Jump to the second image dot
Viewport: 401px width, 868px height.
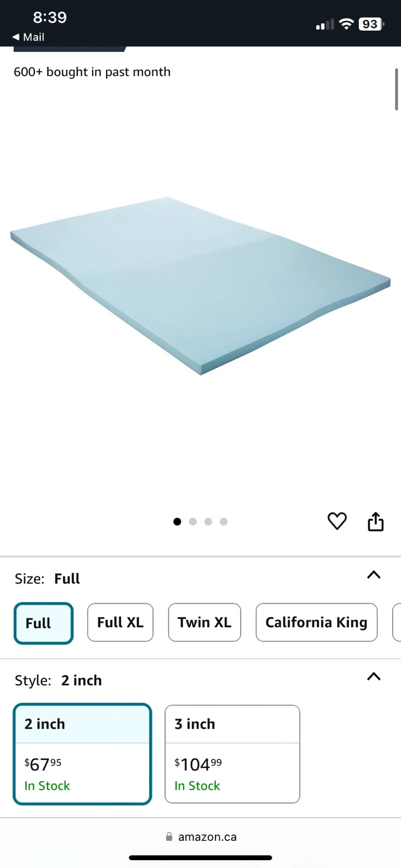tap(193, 521)
